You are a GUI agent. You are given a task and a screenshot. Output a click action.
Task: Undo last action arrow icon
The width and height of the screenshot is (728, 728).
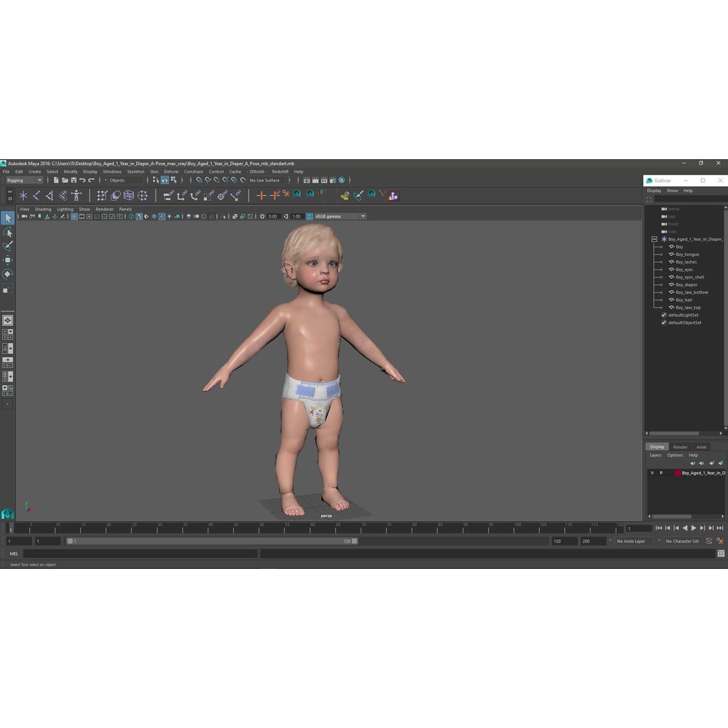click(x=82, y=180)
